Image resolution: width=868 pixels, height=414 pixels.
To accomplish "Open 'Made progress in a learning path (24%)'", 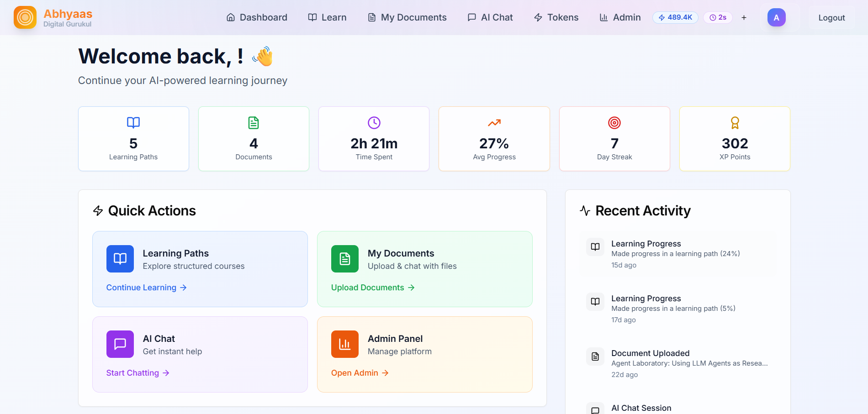I will (x=676, y=254).
